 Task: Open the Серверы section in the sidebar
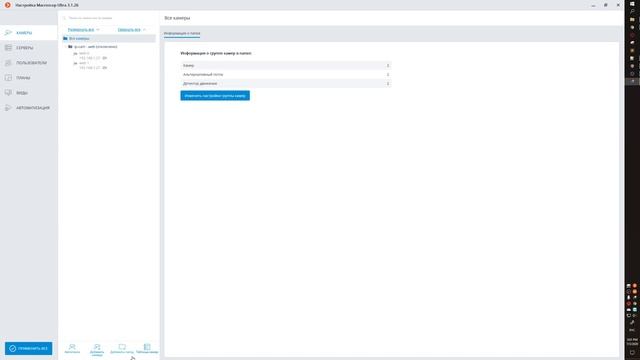click(29, 48)
